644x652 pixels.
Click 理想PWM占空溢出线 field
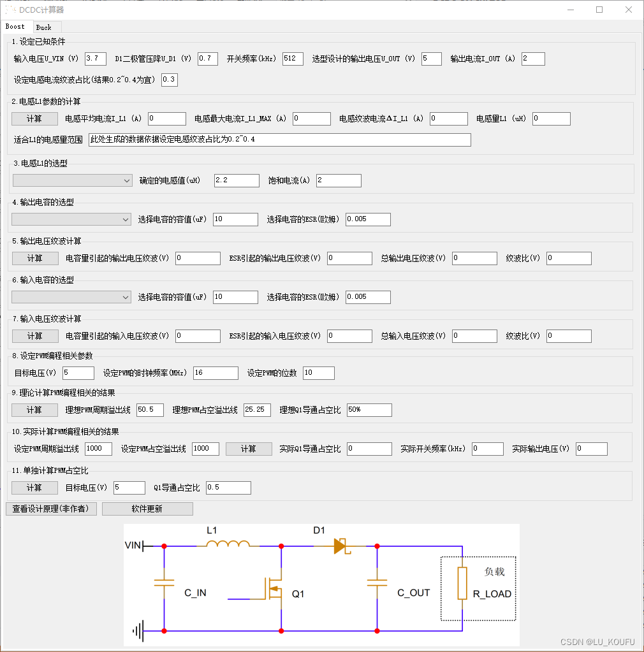[257, 410]
